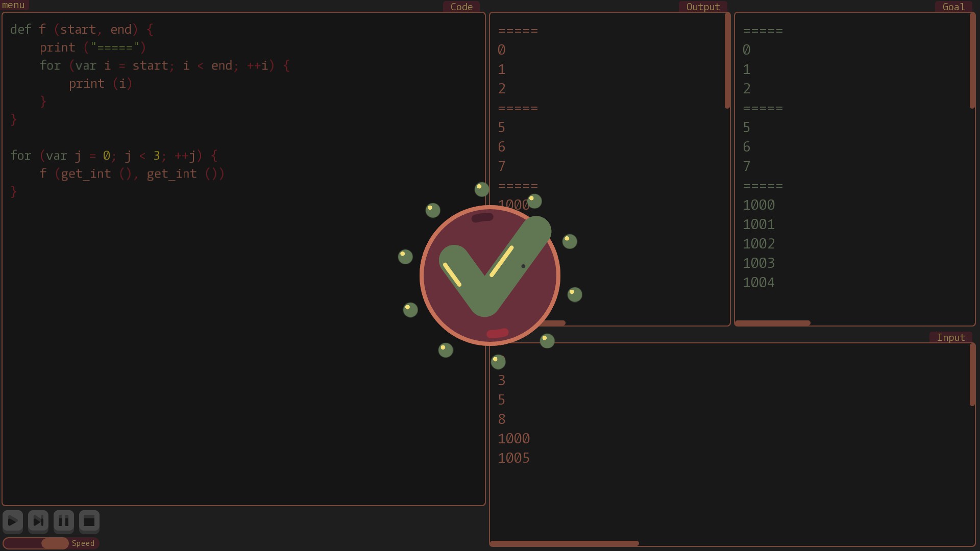This screenshot has width=980, height=551.
Task: Stop the program with the square button
Action: [89, 521]
